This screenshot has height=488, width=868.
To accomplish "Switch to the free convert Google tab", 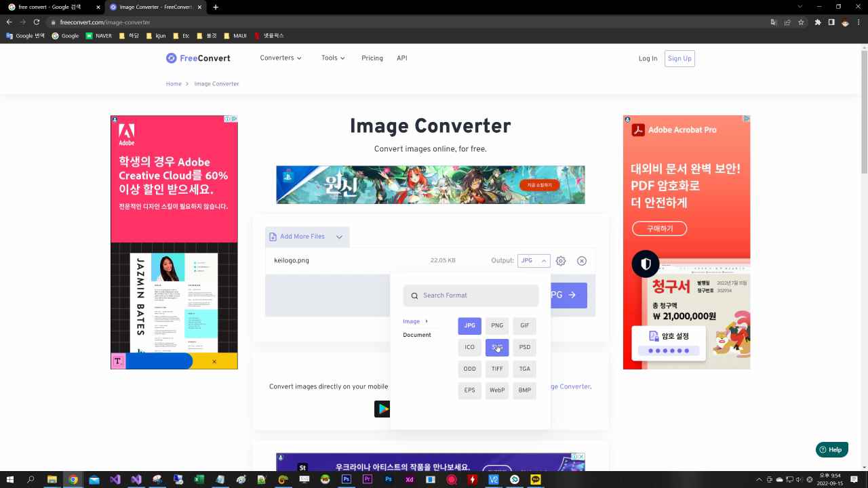I will pyautogui.click(x=51, y=7).
